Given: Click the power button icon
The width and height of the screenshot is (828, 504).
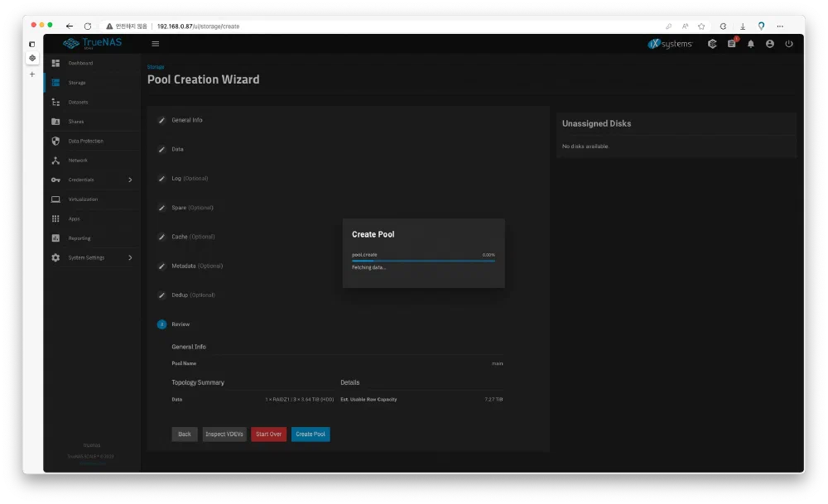Looking at the screenshot, I should pyautogui.click(x=789, y=44).
